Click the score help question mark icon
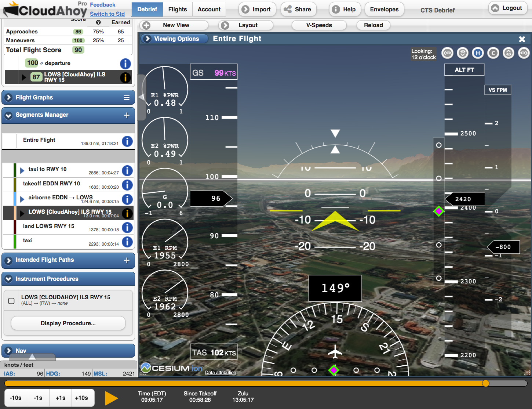The height and width of the screenshot is (409, 532). point(98,22)
